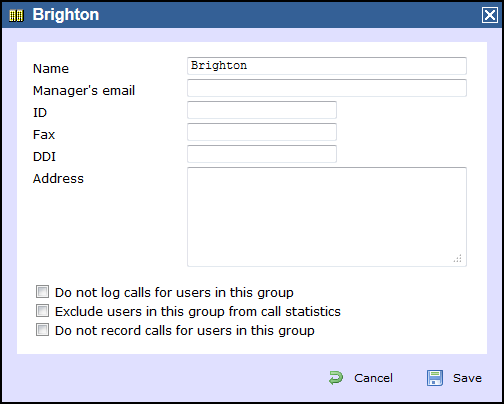Click into the Manager's email field

[x=327, y=88]
